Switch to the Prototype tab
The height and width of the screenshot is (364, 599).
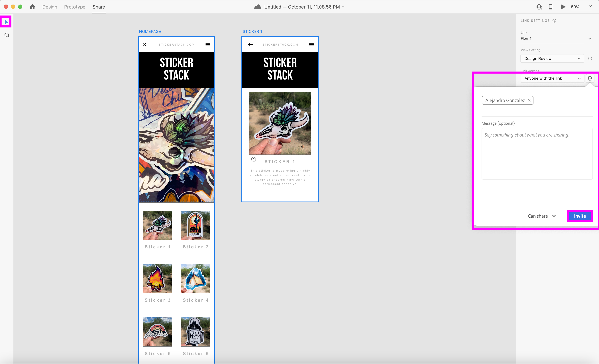click(x=75, y=7)
